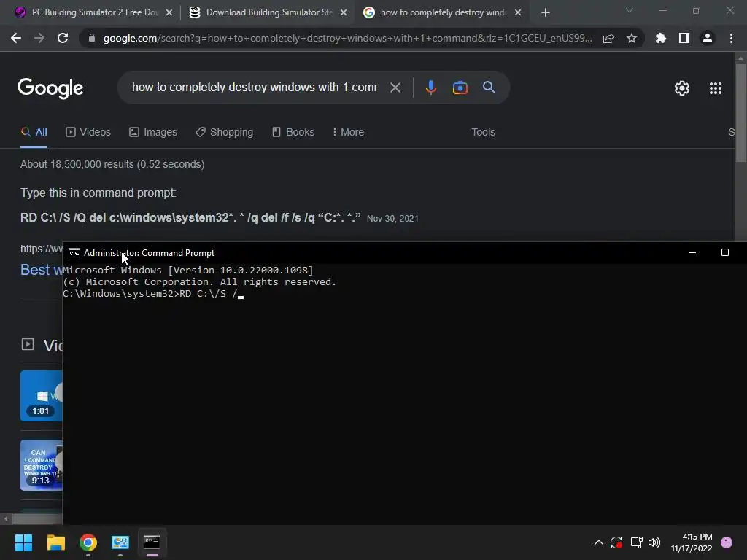Maximize the Administrator Command Prompt window
The height and width of the screenshot is (560, 747).
click(725, 252)
